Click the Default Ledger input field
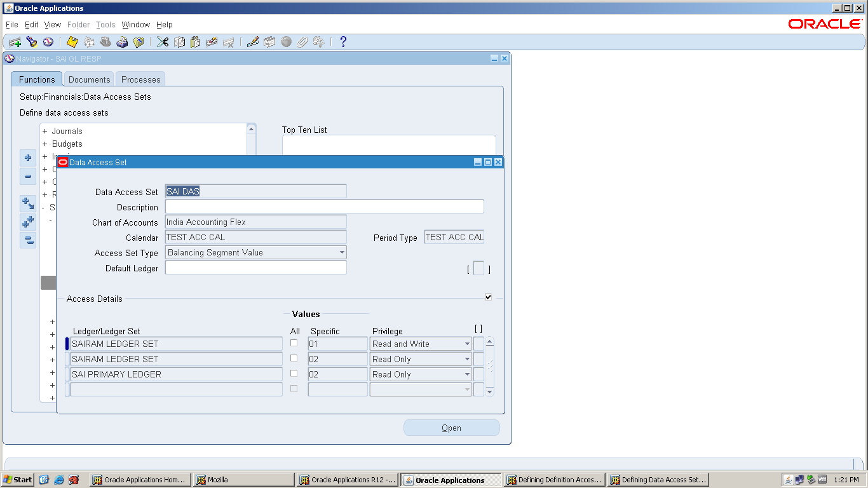This screenshot has width=868, height=488. pyautogui.click(x=256, y=268)
